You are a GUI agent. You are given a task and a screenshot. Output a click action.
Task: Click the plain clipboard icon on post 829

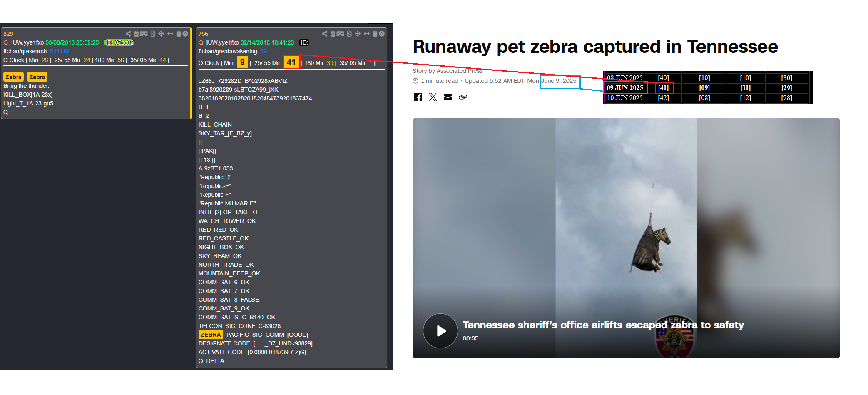[x=179, y=34]
